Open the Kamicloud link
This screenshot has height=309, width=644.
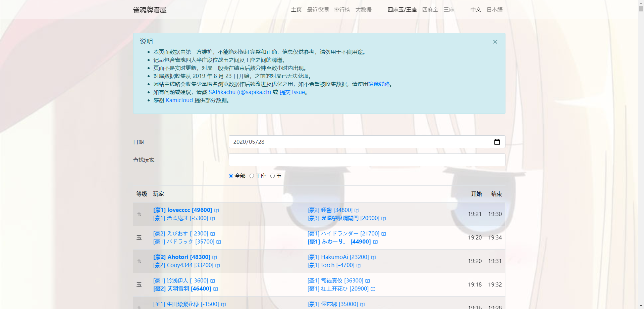coord(179,100)
